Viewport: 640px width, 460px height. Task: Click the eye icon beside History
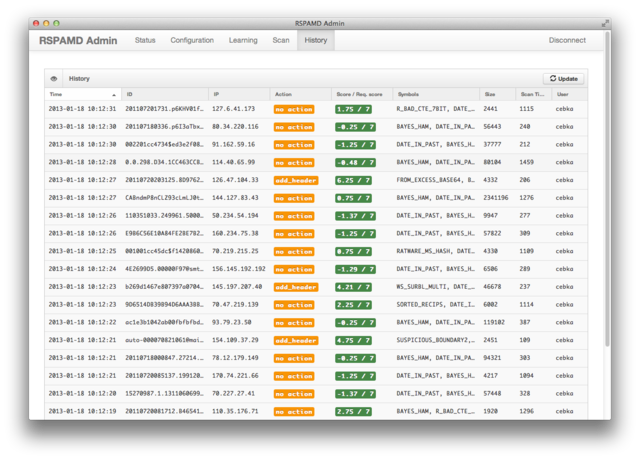(54, 79)
